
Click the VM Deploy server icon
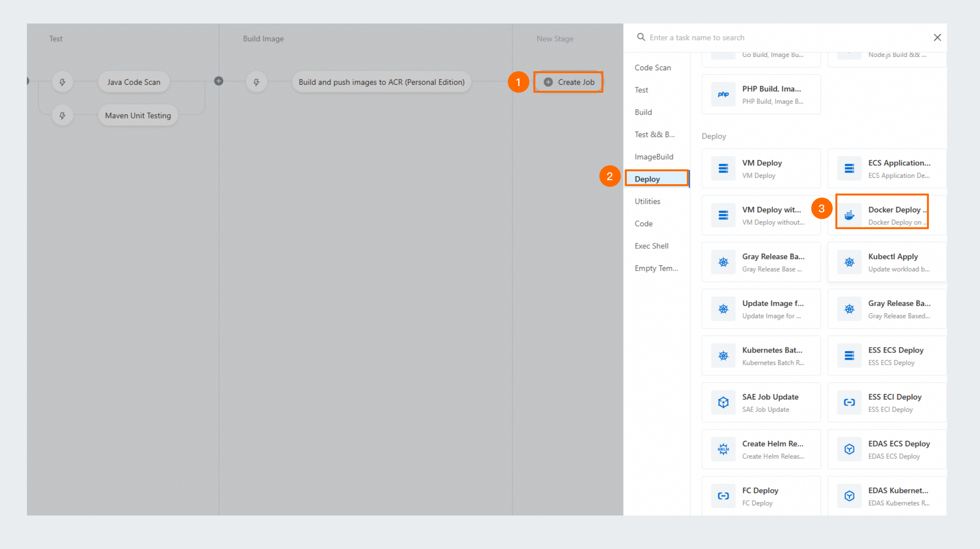(723, 168)
